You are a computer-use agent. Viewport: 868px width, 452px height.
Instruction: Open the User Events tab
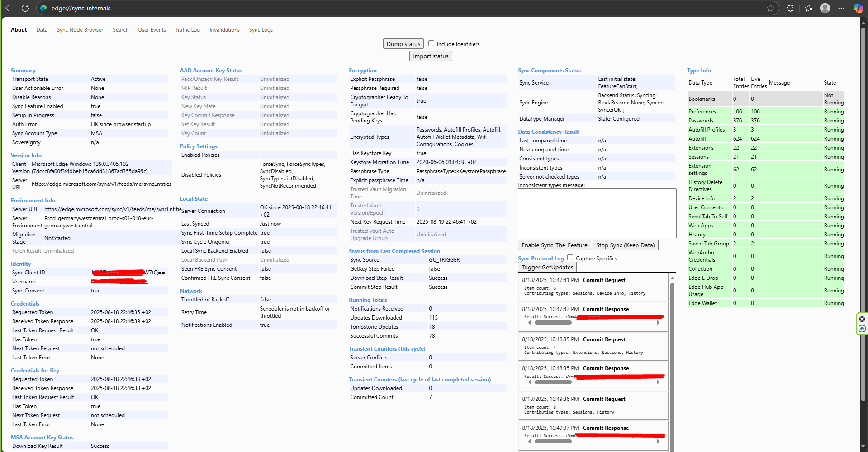(x=152, y=30)
